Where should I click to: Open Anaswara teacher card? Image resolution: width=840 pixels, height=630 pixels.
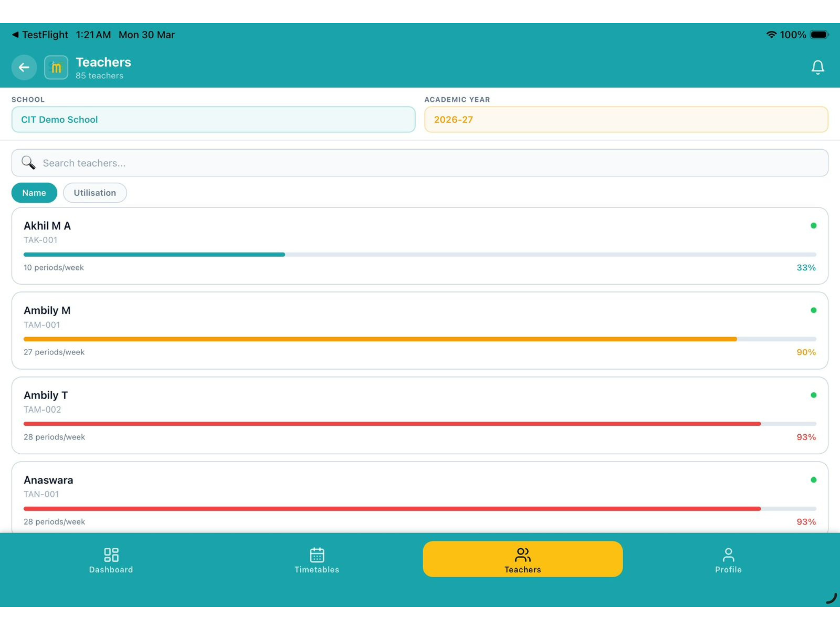coord(420,497)
